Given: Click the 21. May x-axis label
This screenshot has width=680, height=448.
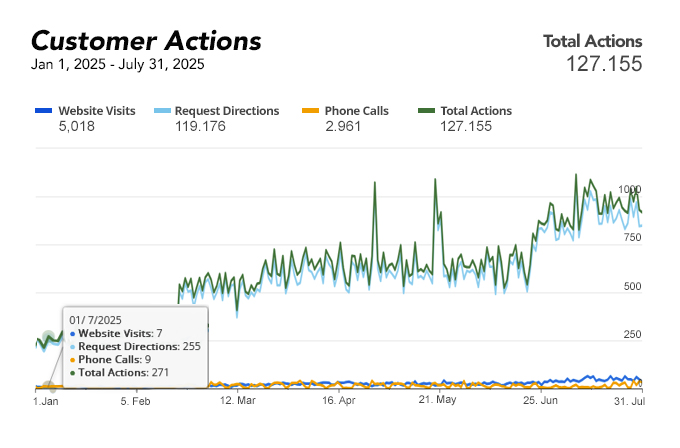Looking at the screenshot, I should point(437,400).
